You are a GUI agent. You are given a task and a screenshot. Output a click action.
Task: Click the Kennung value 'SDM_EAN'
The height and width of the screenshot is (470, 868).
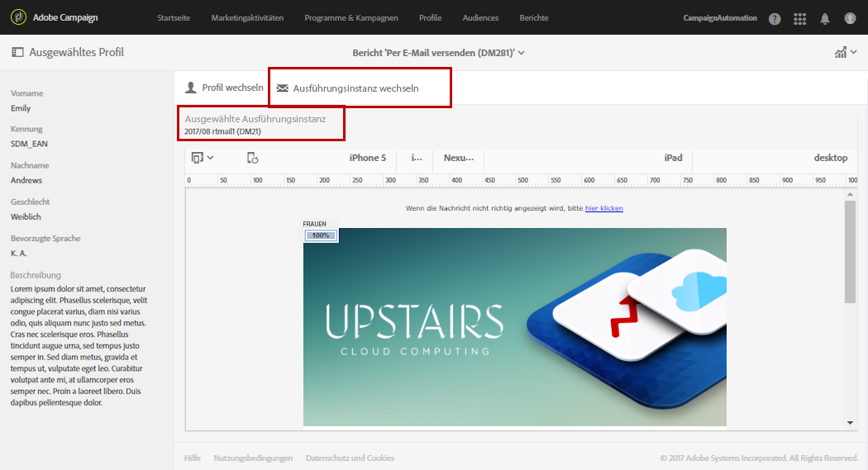click(29, 144)
